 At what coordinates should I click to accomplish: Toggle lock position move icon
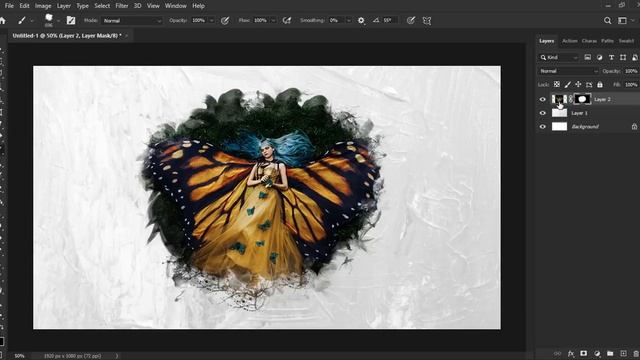[578, 84]
